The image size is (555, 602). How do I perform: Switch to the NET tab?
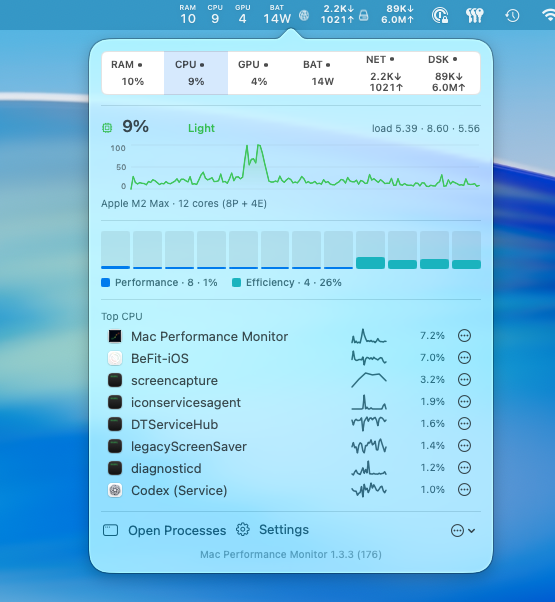tap(386, 73)
